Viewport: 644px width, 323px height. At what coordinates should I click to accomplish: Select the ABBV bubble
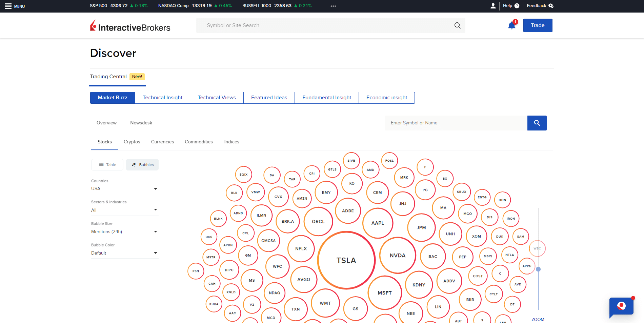449,281
